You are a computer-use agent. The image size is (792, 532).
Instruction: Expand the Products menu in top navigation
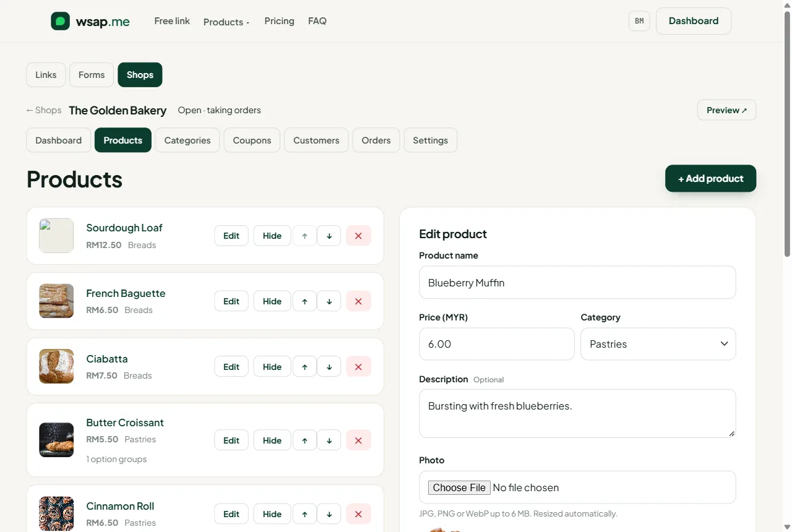(226, 22)
